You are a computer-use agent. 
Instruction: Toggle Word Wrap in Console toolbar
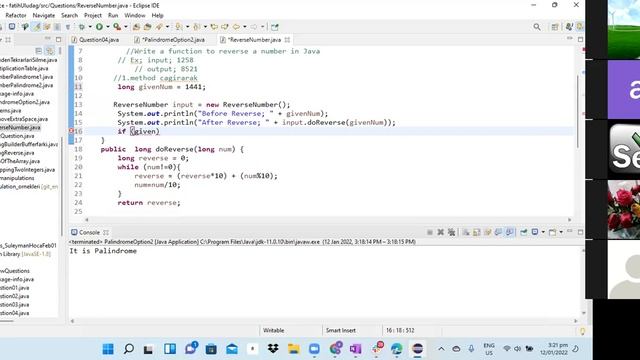coord(487,232)
